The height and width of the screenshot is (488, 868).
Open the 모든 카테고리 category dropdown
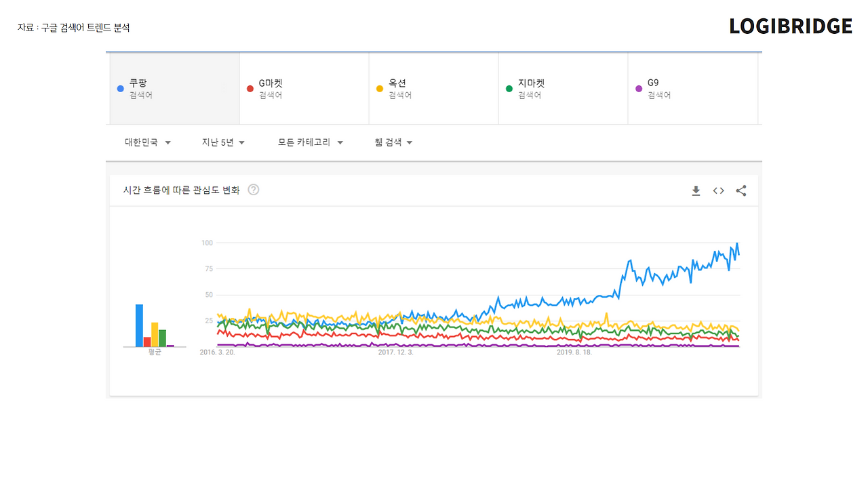pos(311,142)
